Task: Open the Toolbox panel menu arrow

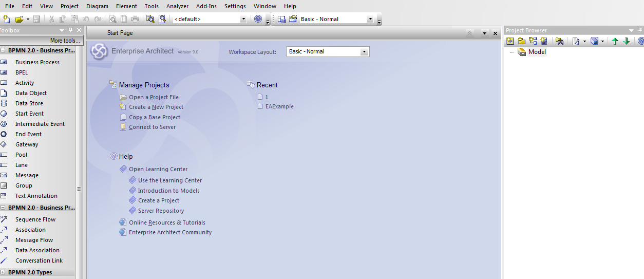Action: (62, 30)
